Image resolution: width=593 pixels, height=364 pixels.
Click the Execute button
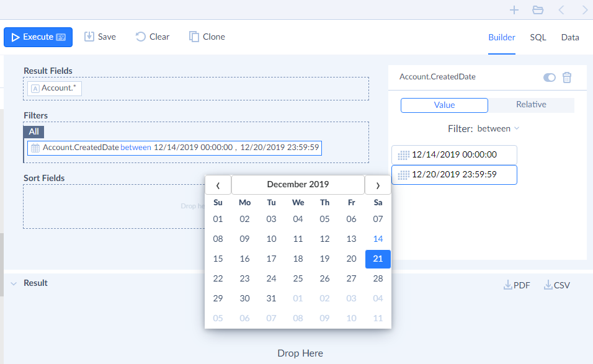point(38,37)
